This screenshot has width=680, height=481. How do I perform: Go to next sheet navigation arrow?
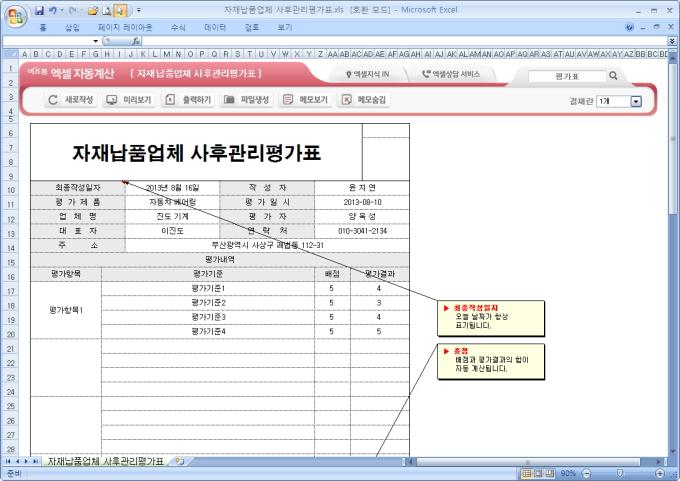pos(26,461)
